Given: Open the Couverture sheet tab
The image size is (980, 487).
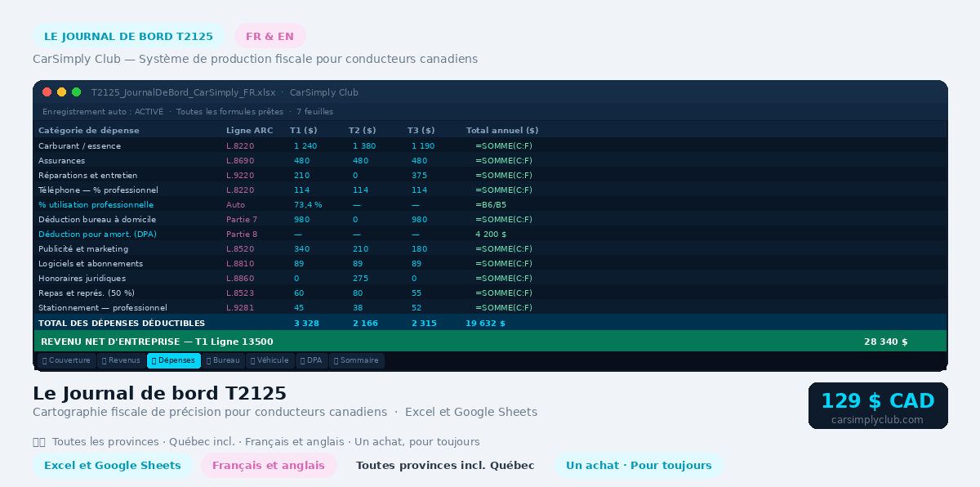Looking at the screenshot, I should click(65, 360).
